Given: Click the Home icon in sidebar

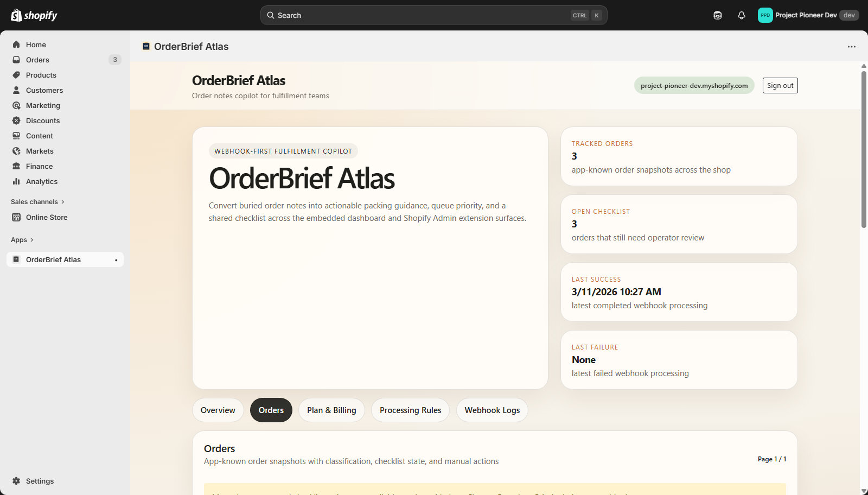Looking at the screenshot, I should (x=16, y=45).
